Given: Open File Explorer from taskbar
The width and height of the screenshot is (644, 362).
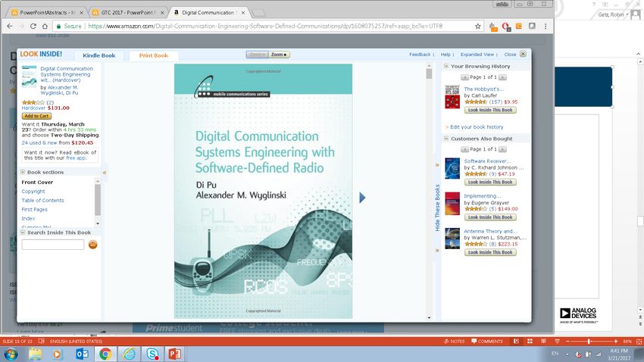Looking at the screenshot, I should pyautogui.click(x=35, y=354).
